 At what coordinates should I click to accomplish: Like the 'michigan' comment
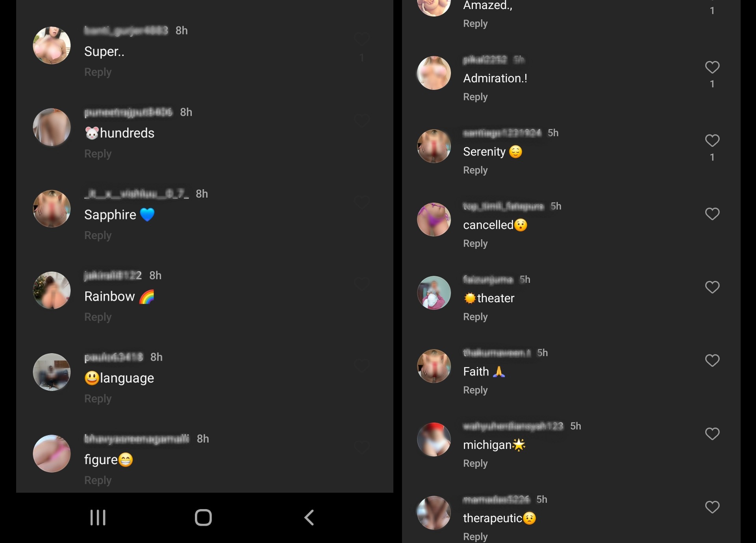[712, 433]
